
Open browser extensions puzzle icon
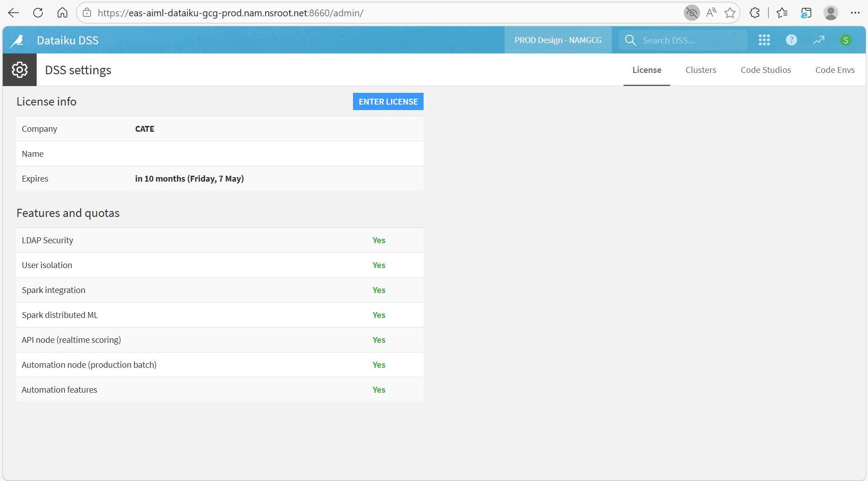tap(754, 13)
